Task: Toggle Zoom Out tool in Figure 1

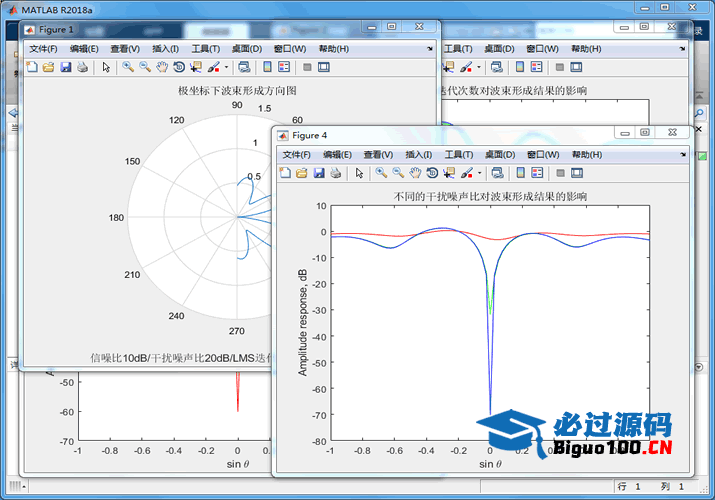Action: [x=145, y=67]
